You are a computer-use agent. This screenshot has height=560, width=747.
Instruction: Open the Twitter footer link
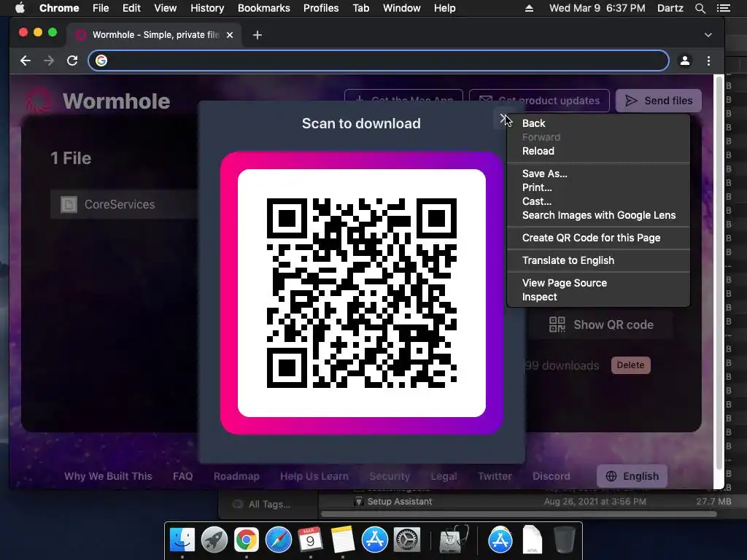coord(495,476)
